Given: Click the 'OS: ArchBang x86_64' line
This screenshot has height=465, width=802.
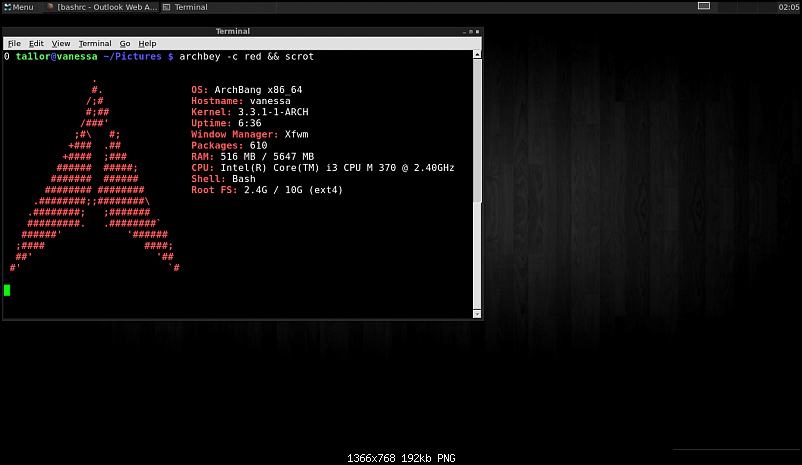Looking at the screenshot, I should [x=247, y=90].
